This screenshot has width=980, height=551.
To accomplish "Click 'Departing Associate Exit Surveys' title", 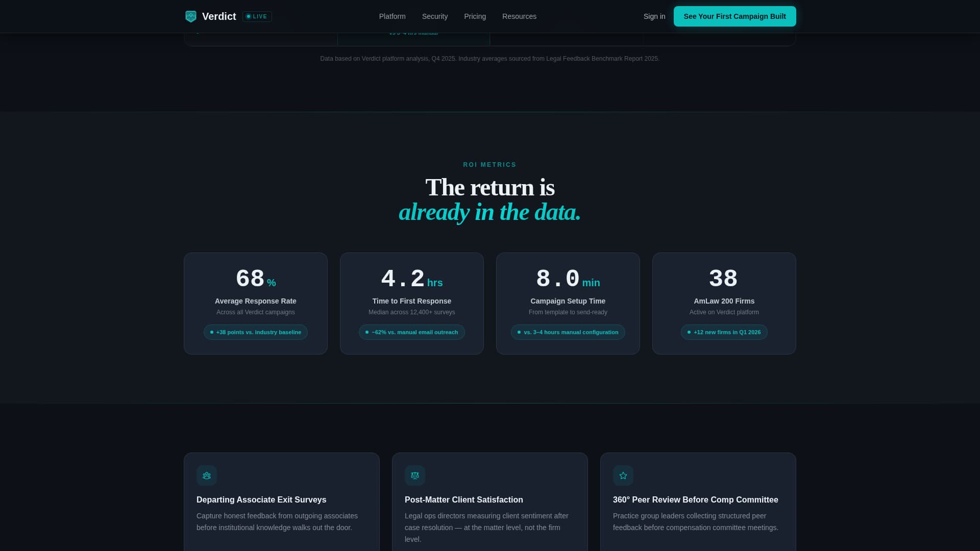I will 261,500.
